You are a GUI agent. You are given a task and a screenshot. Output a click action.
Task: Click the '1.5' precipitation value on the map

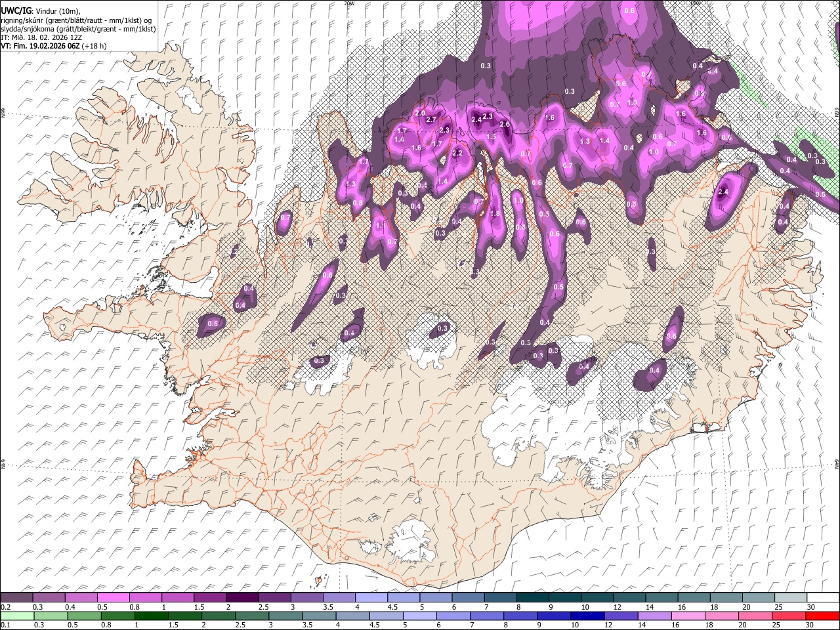click(x=491, y=137)
